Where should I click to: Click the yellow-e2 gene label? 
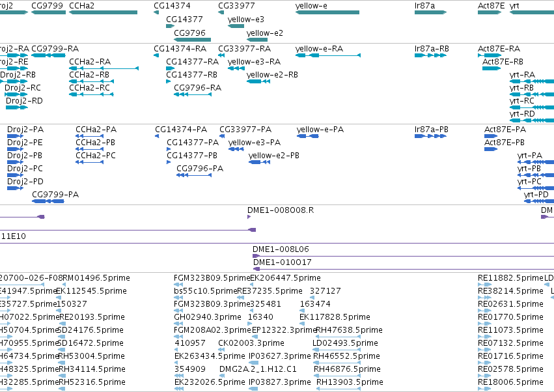(x=265, y=33)
